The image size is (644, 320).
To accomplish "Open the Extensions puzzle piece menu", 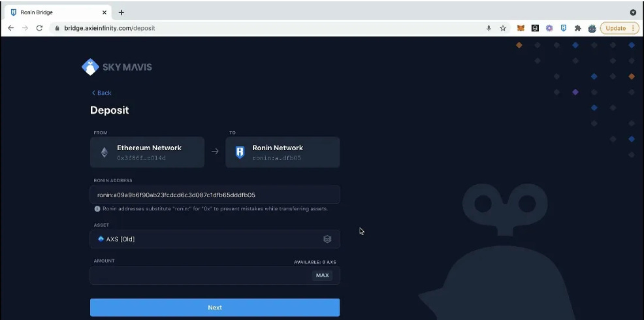I will (x=578, y=28).
